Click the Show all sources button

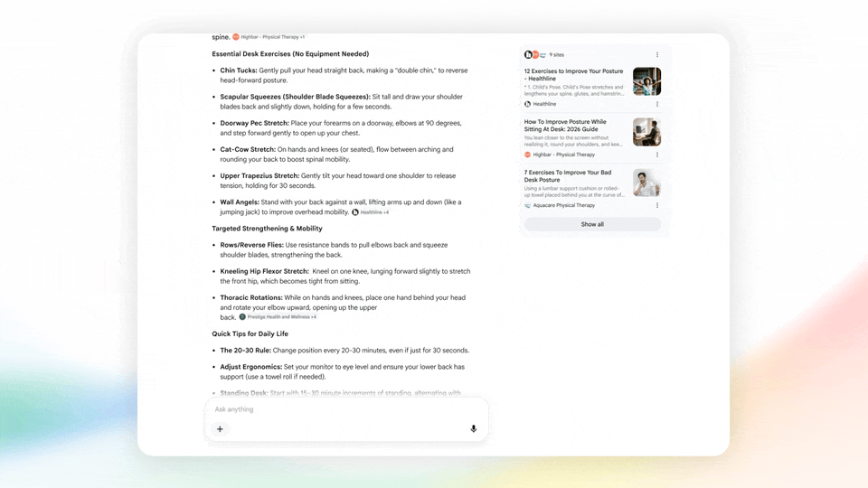tap(592, 224)
